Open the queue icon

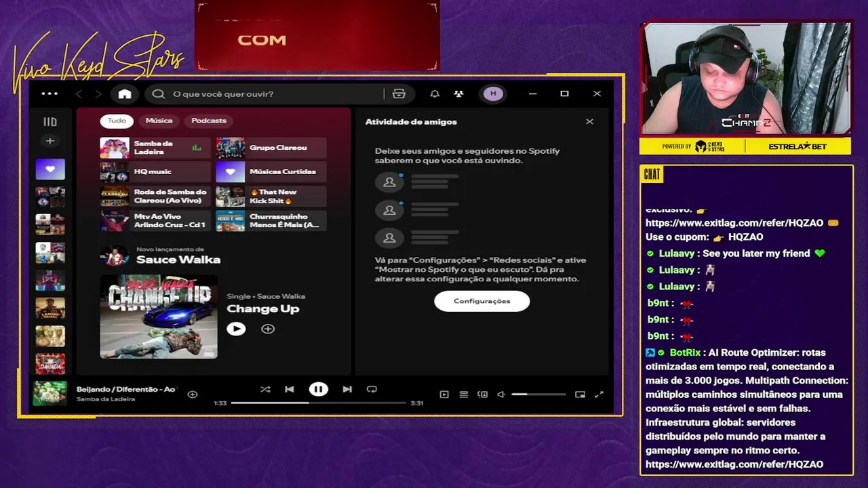point(464,394)
